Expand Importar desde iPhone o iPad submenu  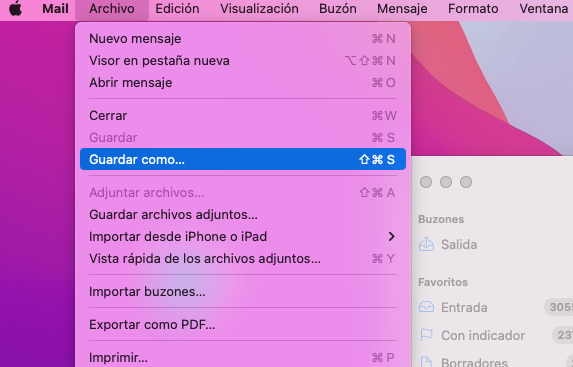tap(243, 237)
